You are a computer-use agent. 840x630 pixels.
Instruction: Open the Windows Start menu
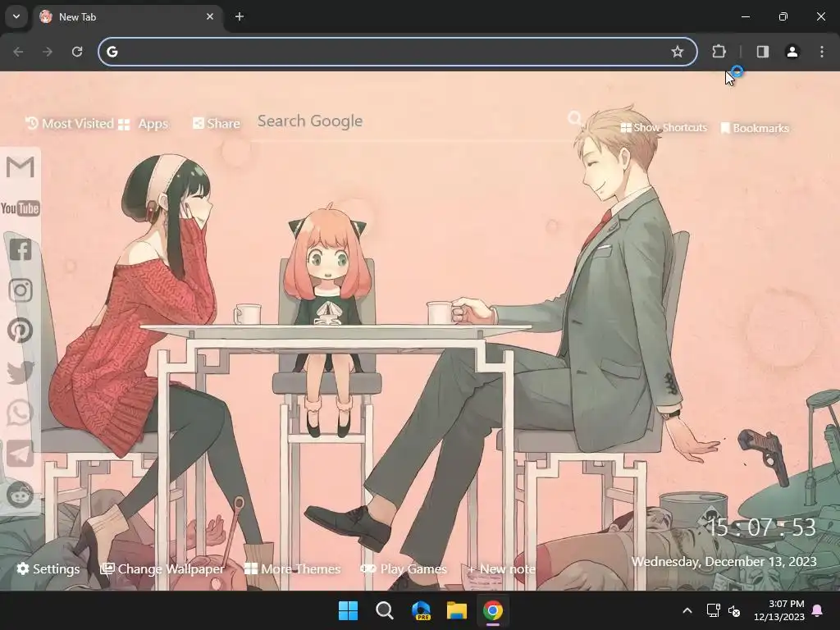coord(348,610)
